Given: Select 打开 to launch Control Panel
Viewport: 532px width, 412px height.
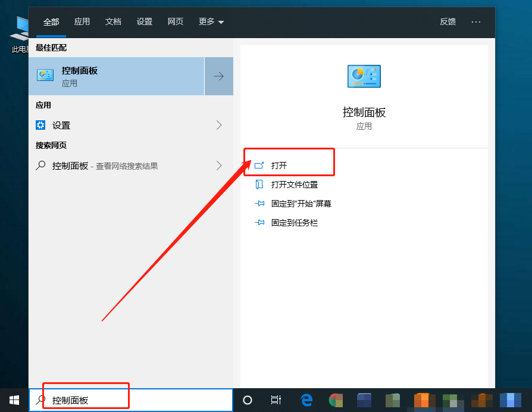Looking at the screenshot, I should 279,166.
